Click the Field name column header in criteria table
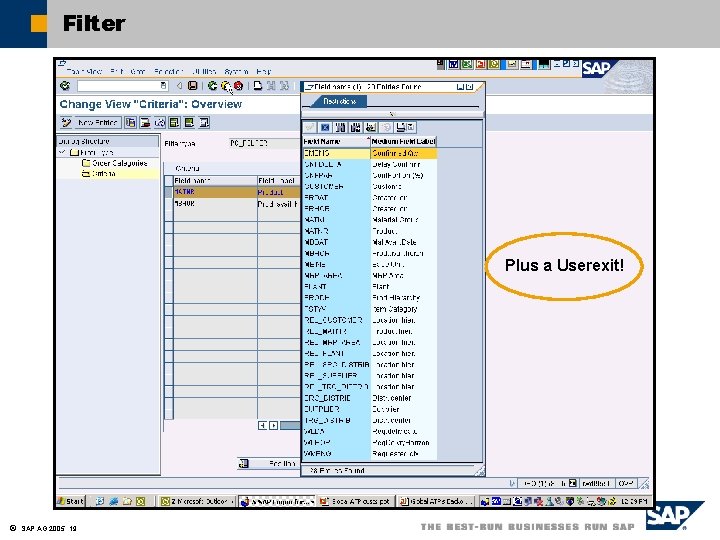The width and height of the screenshot is (720, 540). tap(215, 180)
